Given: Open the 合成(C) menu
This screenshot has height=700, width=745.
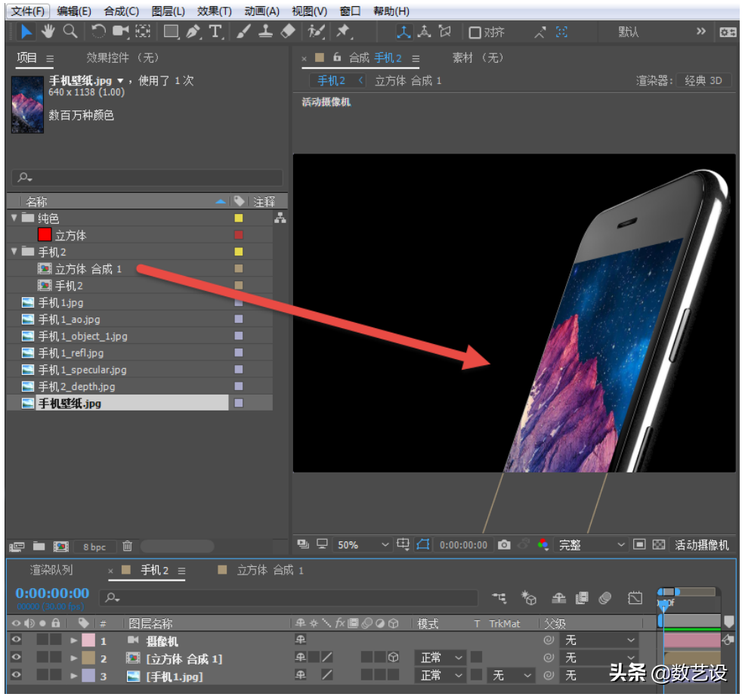Looking at the screenshot, I should click(x=121, y=11).
